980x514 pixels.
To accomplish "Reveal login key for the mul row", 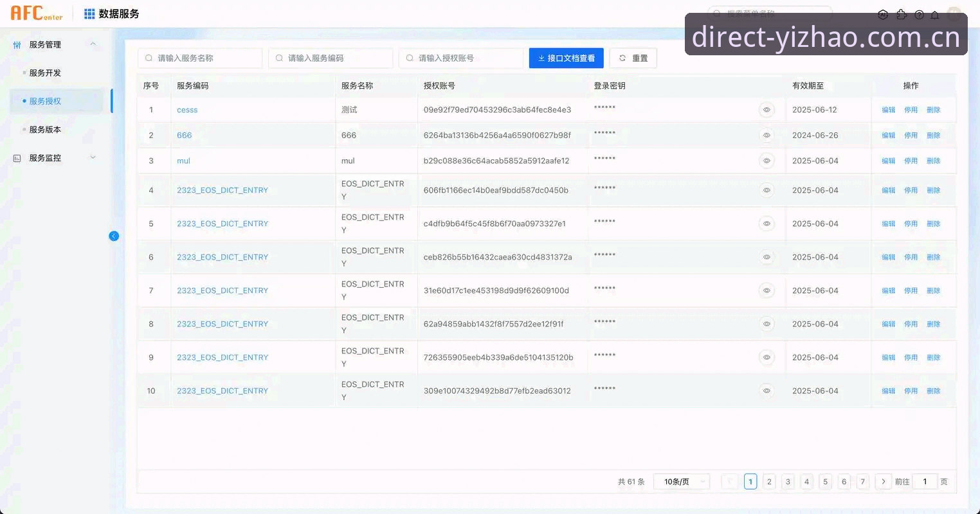I will pyautogui.click(x=767, y=161).
